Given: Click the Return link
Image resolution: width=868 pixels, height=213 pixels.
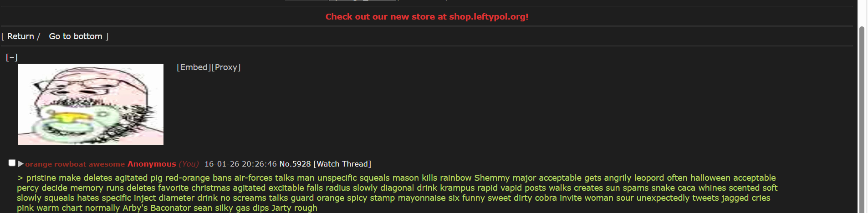Looking at the screenshot, I should (x=20, y=36).
